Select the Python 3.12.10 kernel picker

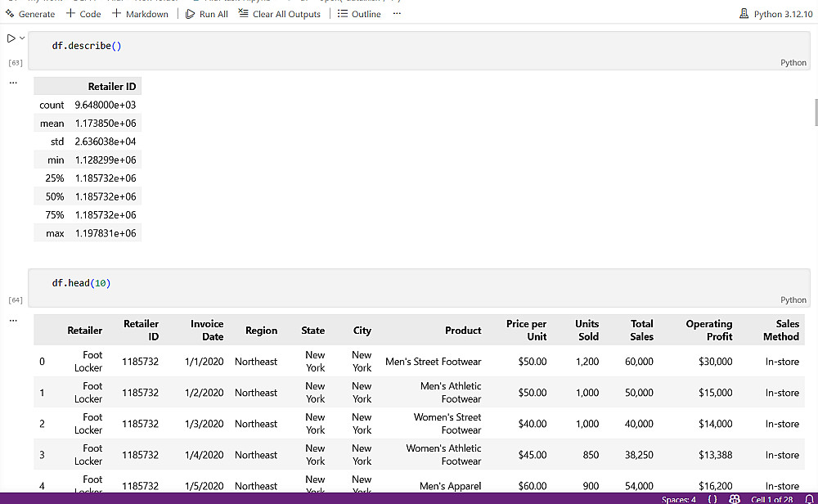775,14
